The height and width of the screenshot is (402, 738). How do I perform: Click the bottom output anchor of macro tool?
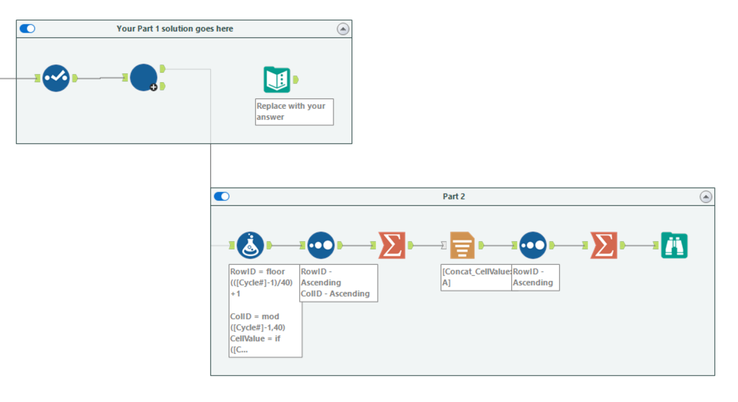[x=162, y=86]
